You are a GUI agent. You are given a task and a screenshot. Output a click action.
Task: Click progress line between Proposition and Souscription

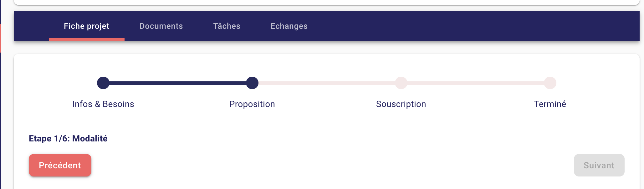(326, 83)
